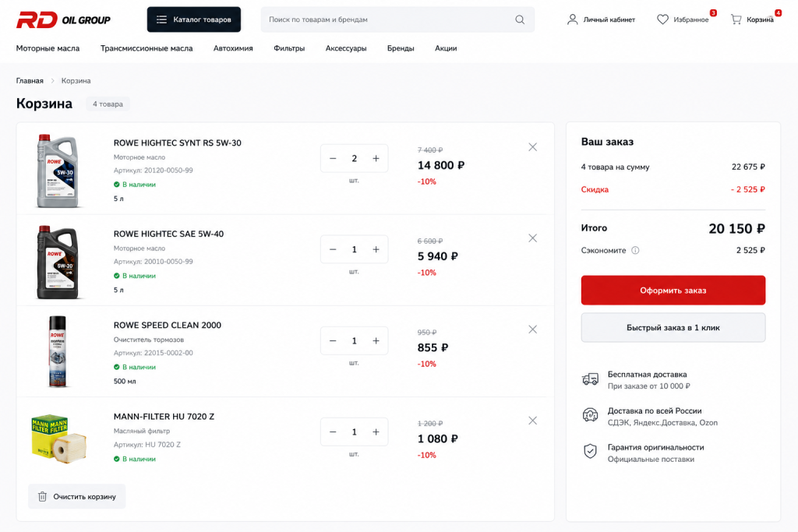Decrease quantity of ROWE HIGHTEC SYNT RS 5W-30
This screenshot has width=798, height=532.
click(x=333, y=158)
